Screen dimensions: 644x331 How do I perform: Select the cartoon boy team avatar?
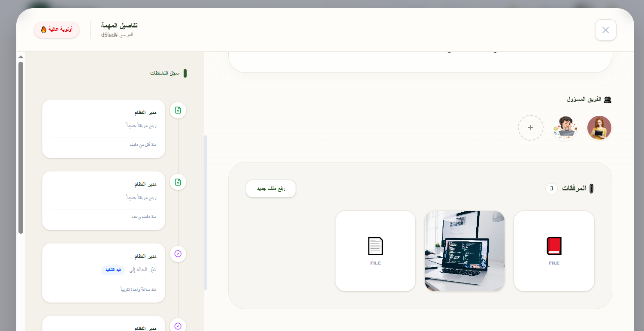click(x=565, y=128)
